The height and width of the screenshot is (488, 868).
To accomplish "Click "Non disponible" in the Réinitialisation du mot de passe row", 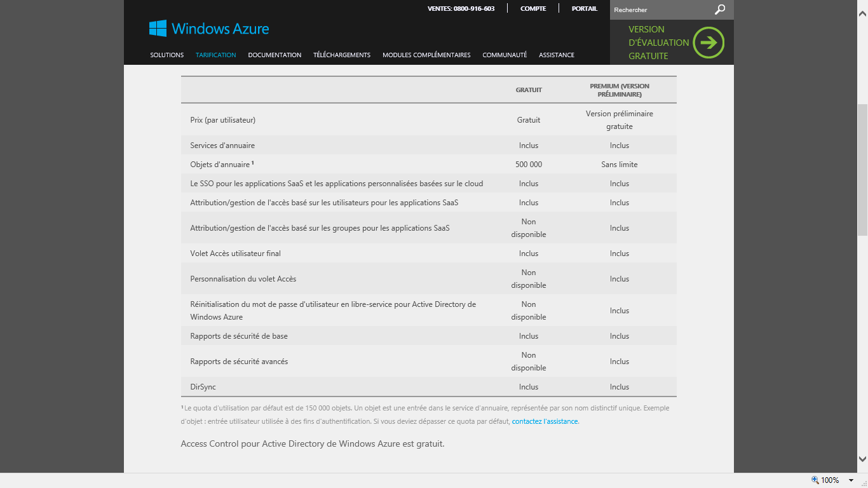I will (529, 311).
